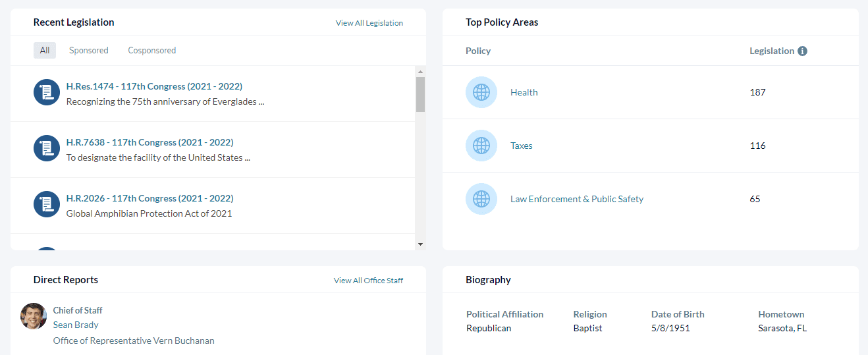Open Law Enforcement & Public Safety link
This screenshot has width=868, height=355.
tap(577, 199)
